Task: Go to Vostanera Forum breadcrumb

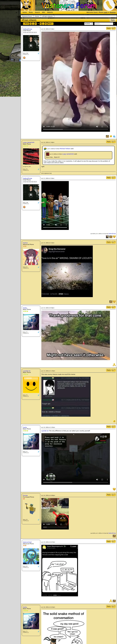Action: click(x=27, y=16)
